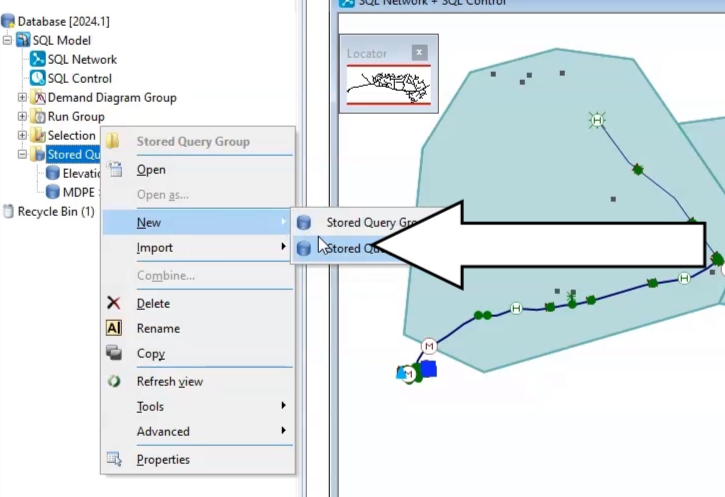
Task: Click the blue square reservoir symbol
Action: pyautogui.click(x=429, y=369)
